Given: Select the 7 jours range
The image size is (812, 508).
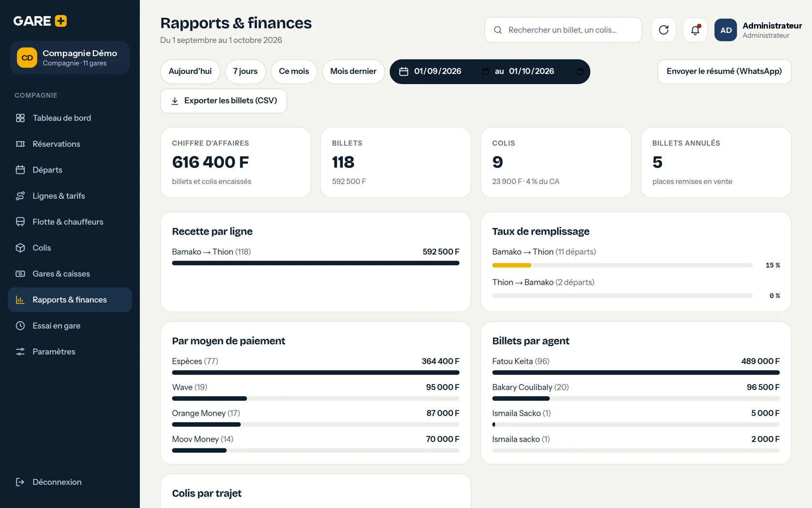Looking at the screenshot, I should point(245,72).
